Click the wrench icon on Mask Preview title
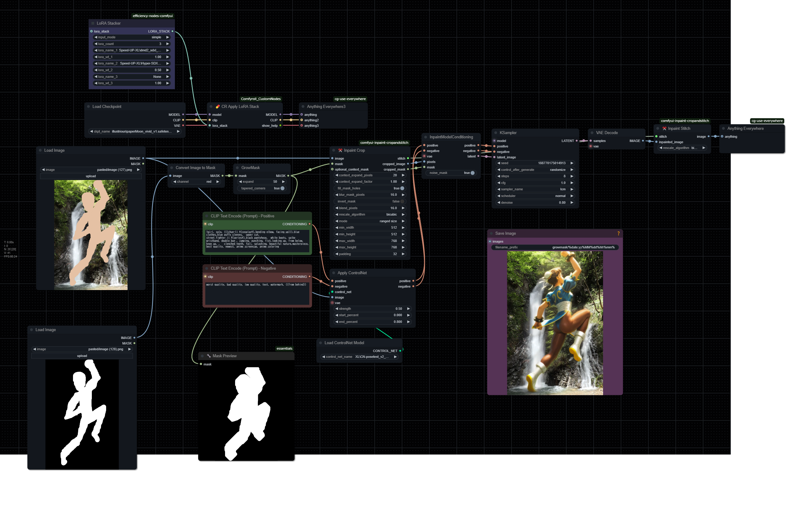Viewport: 812px width, 505px height. click(209, 356)
